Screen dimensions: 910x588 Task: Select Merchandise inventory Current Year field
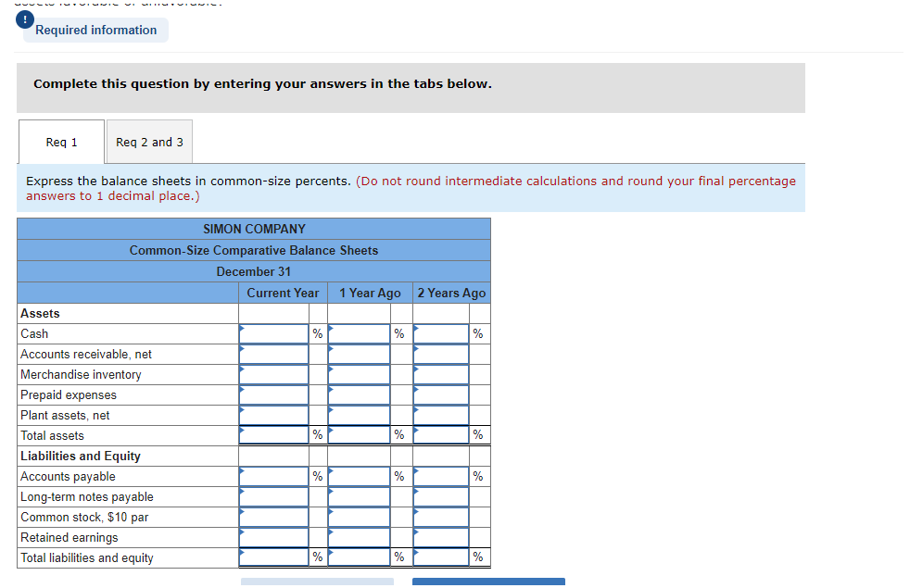point(274,375)
